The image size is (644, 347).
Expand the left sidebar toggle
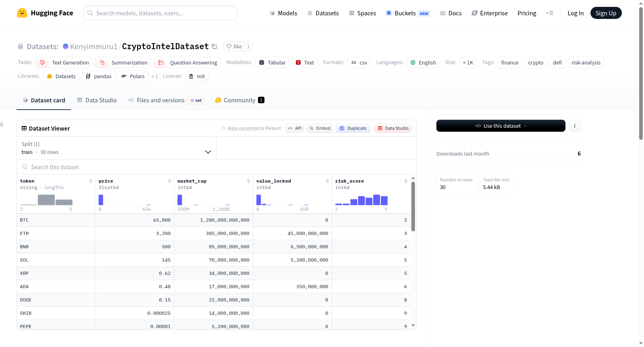pyautogui.click(x=2, y=125)
